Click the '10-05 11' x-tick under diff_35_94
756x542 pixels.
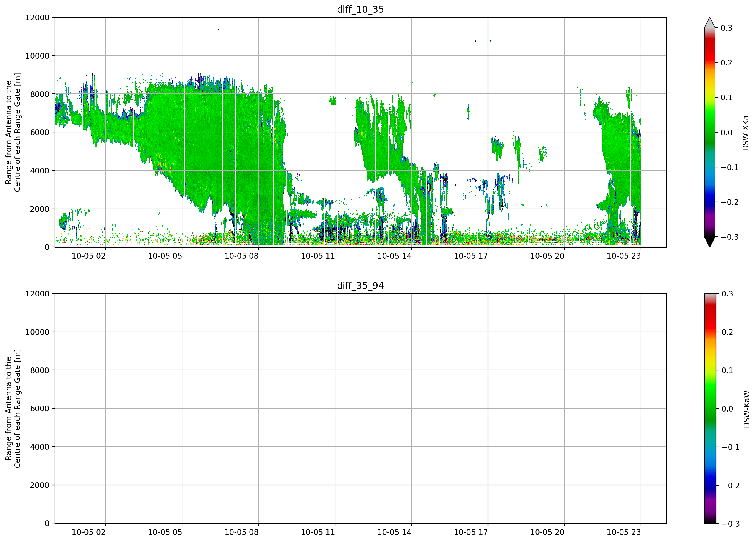318,532
